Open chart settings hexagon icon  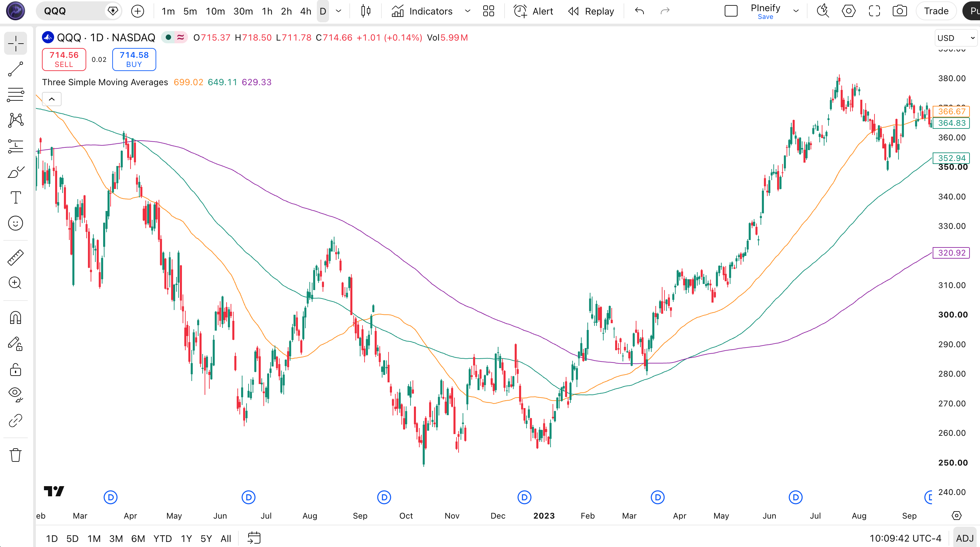coord(848,11)
